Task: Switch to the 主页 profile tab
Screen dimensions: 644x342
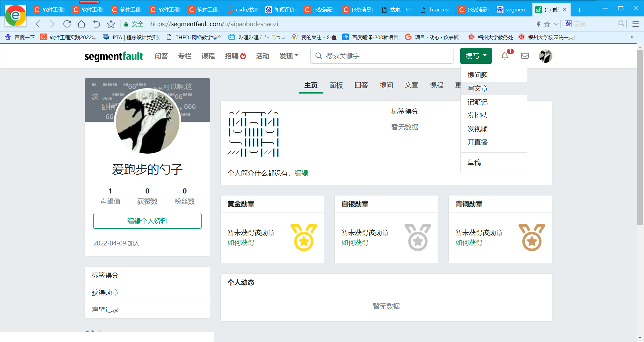Action: (311, 85)
